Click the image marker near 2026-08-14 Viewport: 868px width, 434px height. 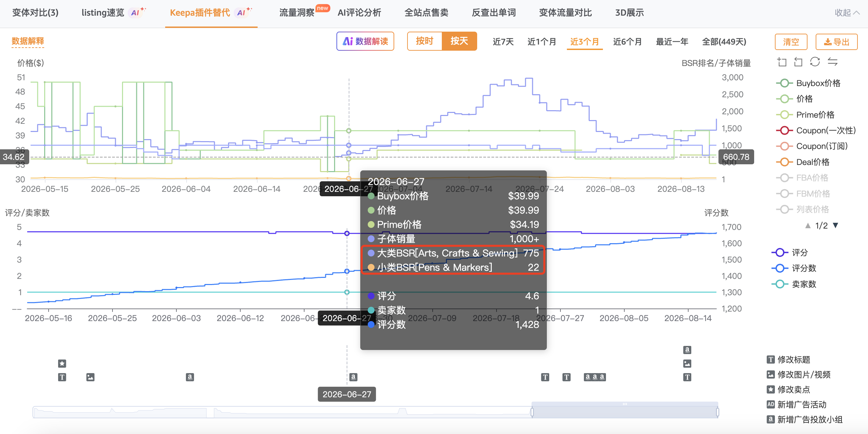(x=687, y=364)
